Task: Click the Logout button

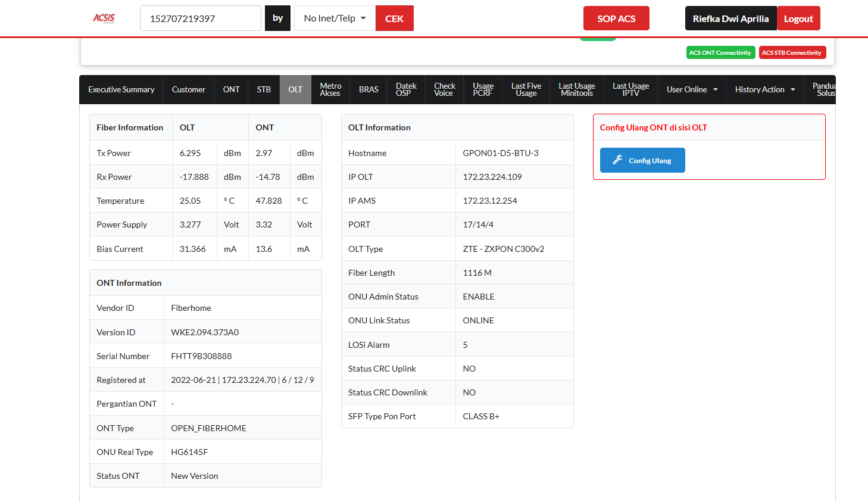Action: tap(798, 18)
